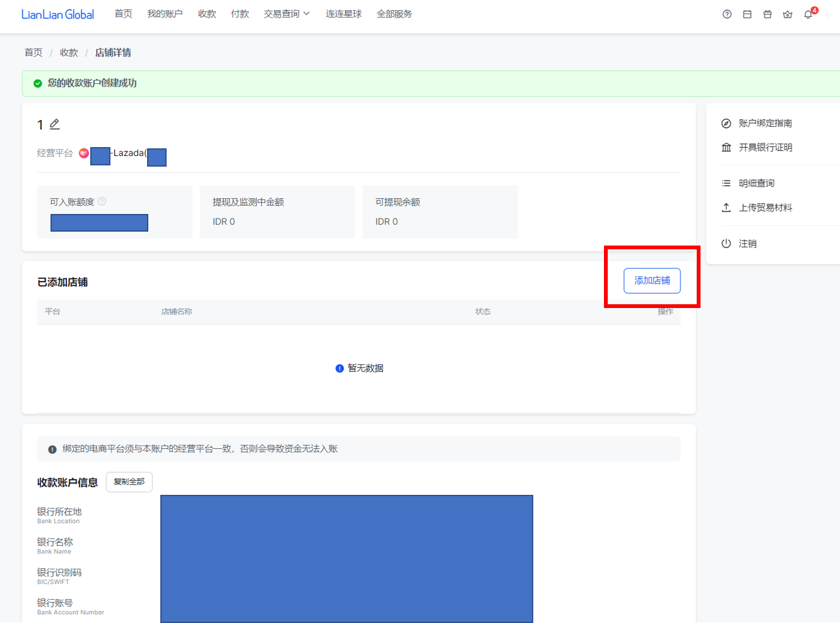Click the 添加店铺 button
Screen dimensions: 840x623
[x=652, y=281]
